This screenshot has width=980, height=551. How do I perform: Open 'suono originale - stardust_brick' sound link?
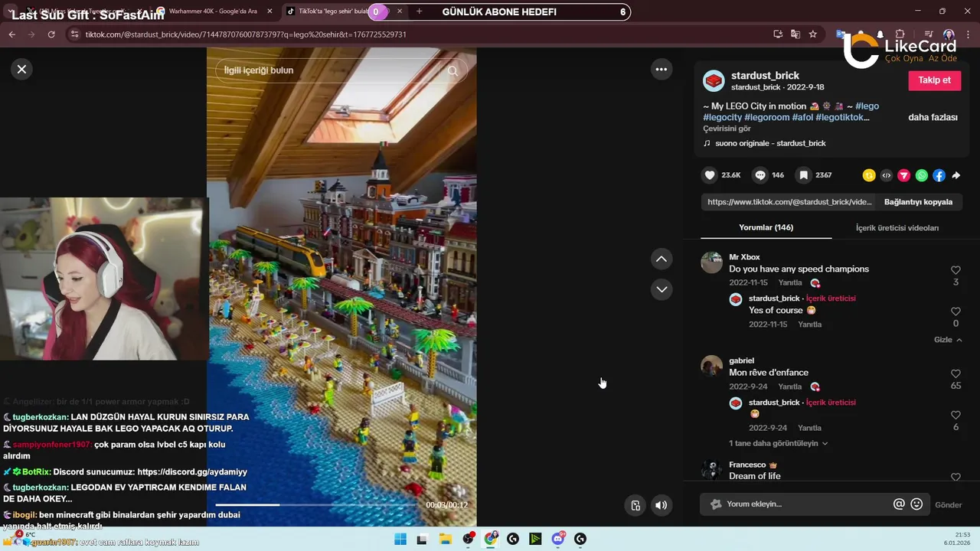tap(770, 143)
